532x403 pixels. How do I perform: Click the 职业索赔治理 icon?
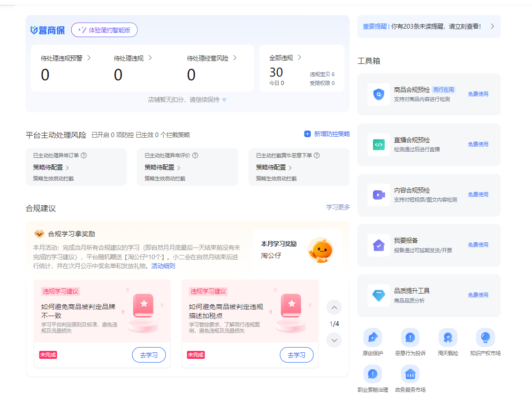pyautogui.click(x=372, y=374)
